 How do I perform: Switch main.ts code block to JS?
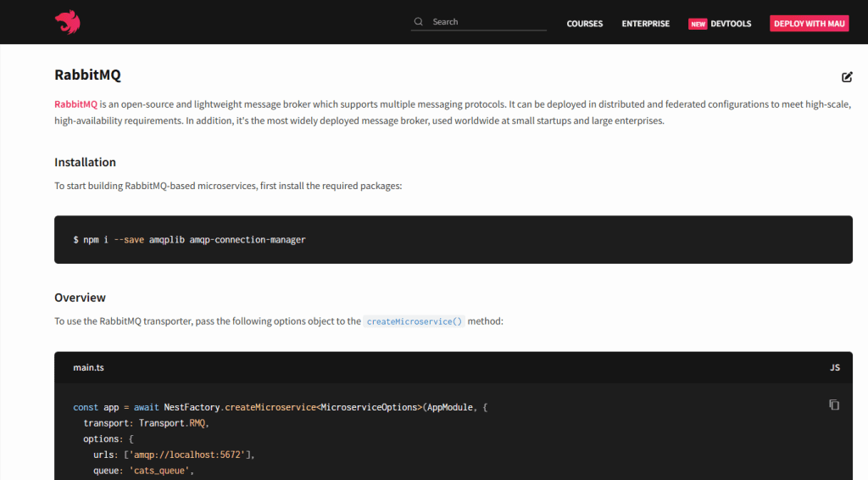pyautogui.click(x=835, y=367)
